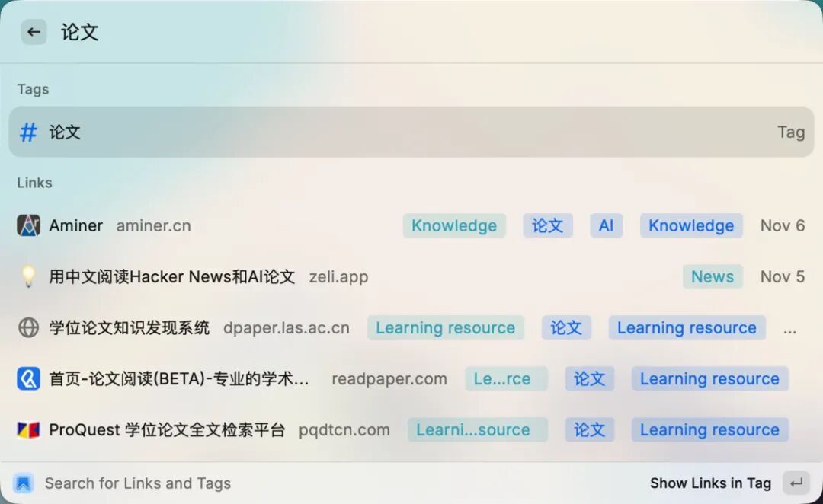This screenshot has height=504, width=823.
Task: Open the "首页-论文阅读(BETA)" link title
Action: pyautogui.click(x=178, y=378)
